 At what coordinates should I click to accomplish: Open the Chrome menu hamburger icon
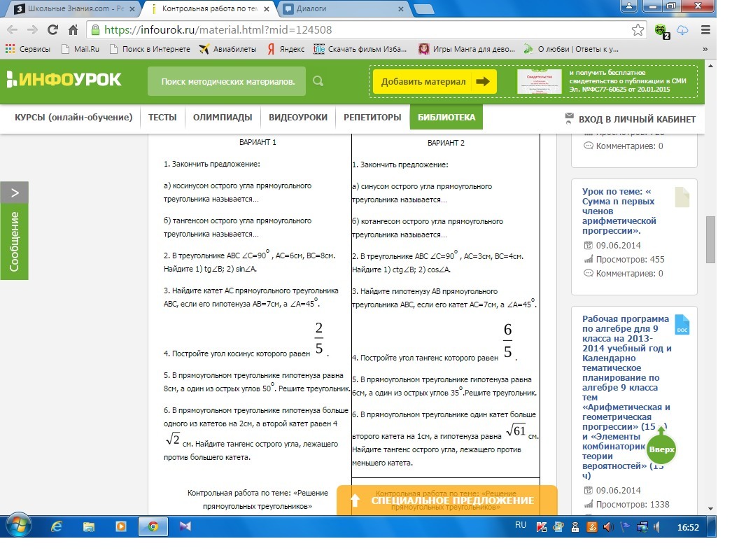click(705, 29)
